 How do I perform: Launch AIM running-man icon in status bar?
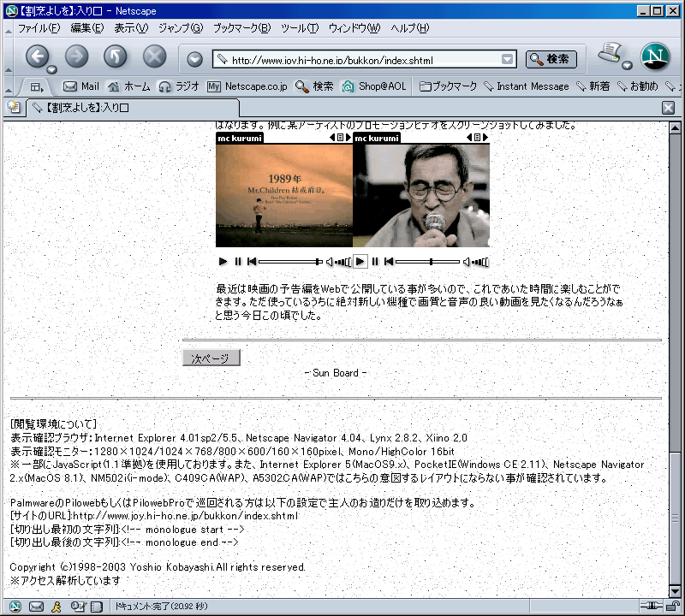coord(57,606)
